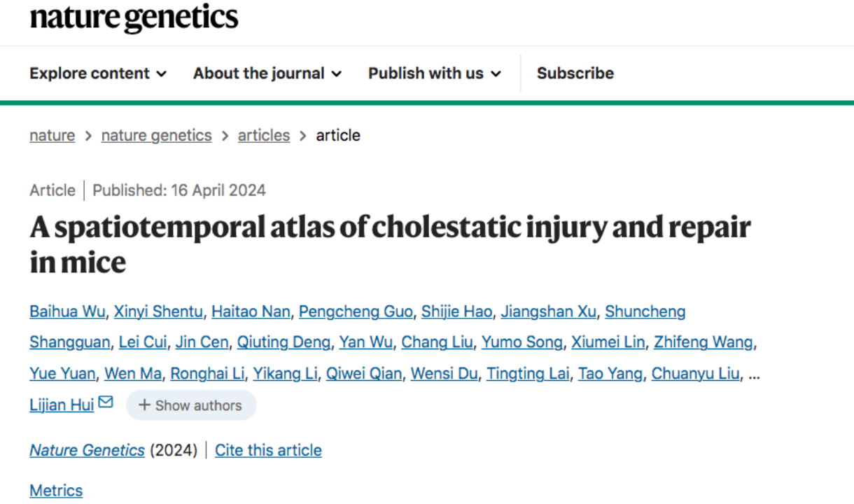Click the nature genetics logo
The width and height of the screenshot is (854, 504).
pyautogui.click(x=134, y=17)
